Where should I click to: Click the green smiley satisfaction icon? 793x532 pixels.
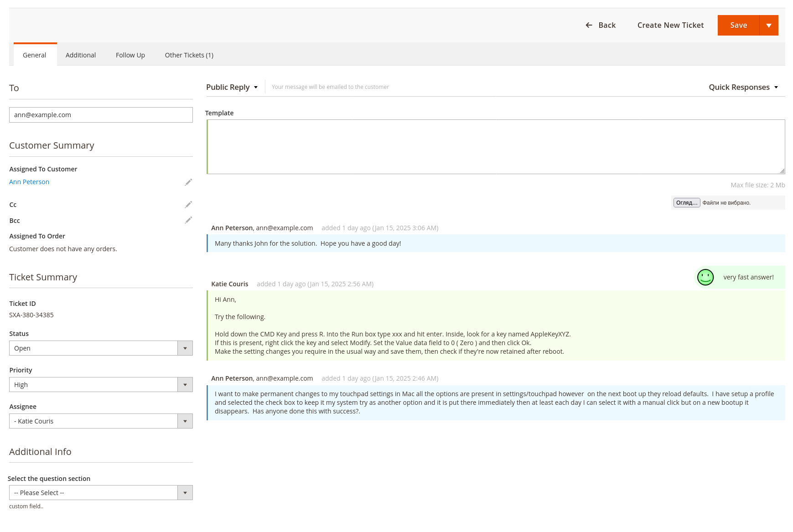(x=705, y=277)
